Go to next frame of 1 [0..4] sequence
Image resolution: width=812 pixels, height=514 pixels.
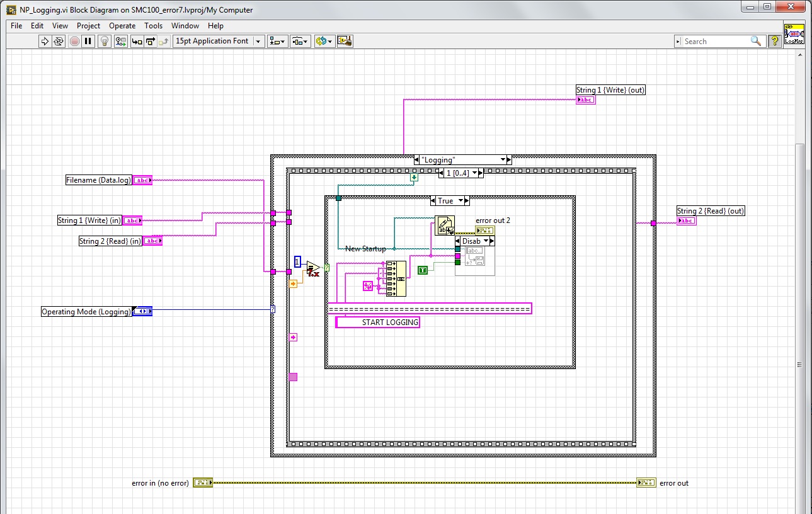point(481,173)
